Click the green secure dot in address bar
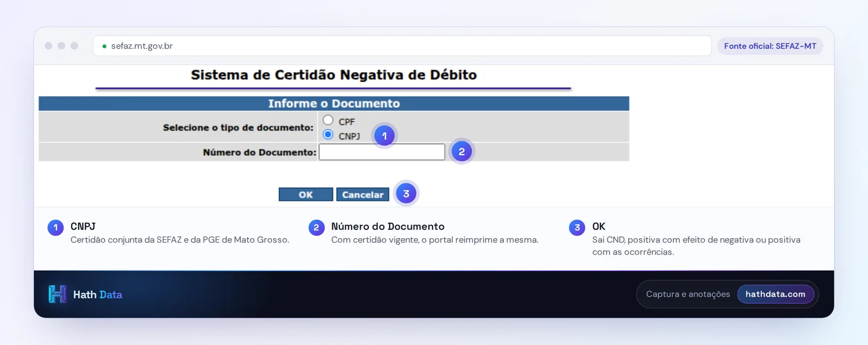The height and width of the screenshot is (345, 868). coord(104,46)
